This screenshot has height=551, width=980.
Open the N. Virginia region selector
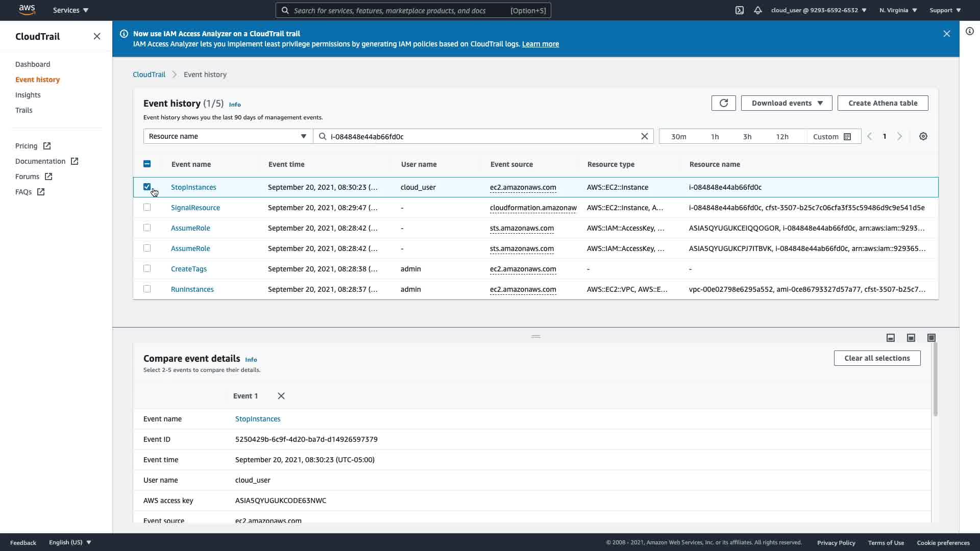coord(898,10)
